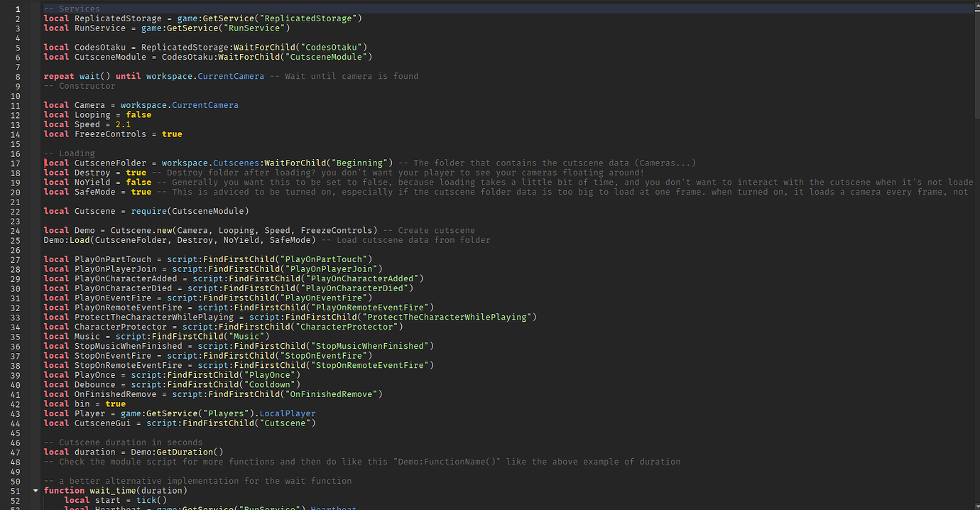The image size is (980, 510).
Task: Place cursor on the Looping false value
Action: click(x=138, y=114)
